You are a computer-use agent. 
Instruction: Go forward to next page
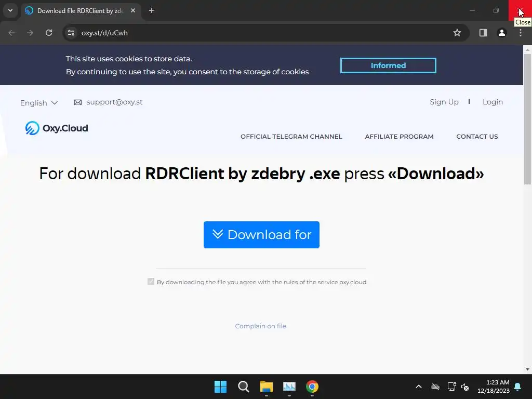pos(30,33)
